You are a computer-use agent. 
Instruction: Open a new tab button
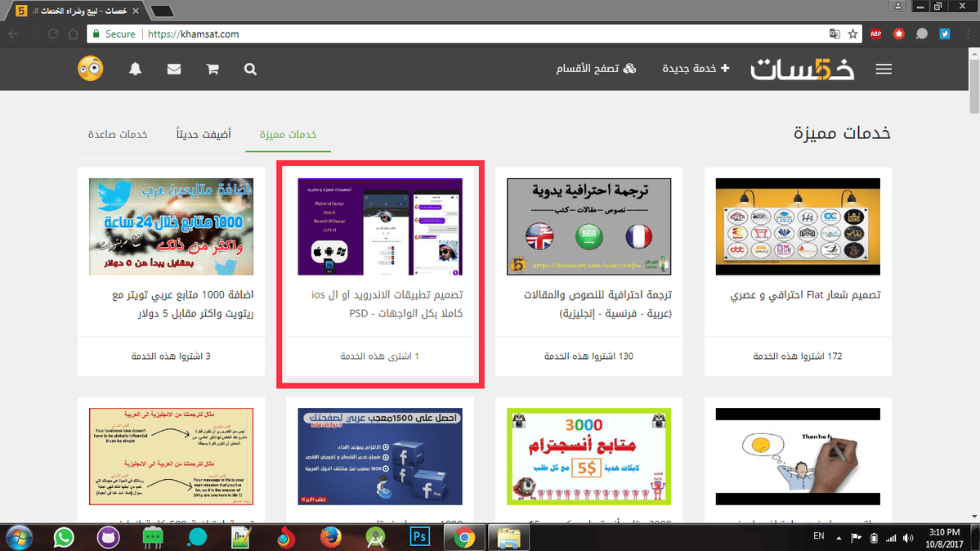tap(163, 11)
